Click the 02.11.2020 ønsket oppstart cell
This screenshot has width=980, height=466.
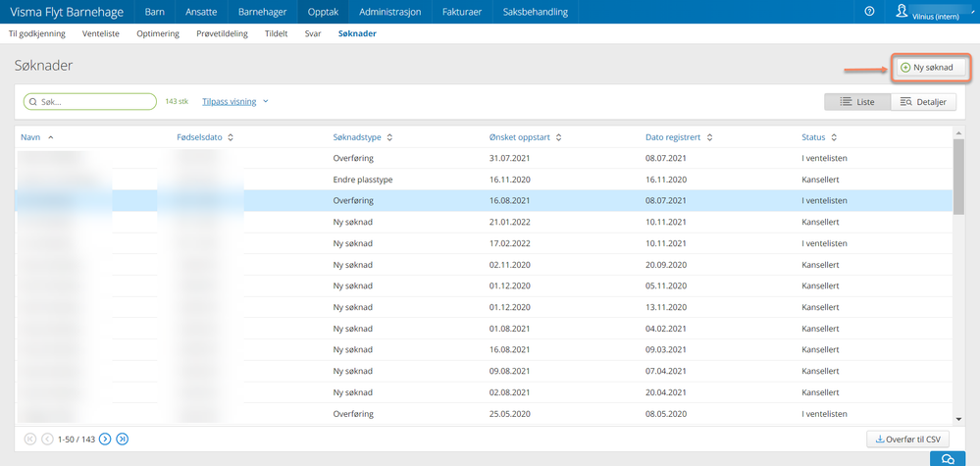510,265
